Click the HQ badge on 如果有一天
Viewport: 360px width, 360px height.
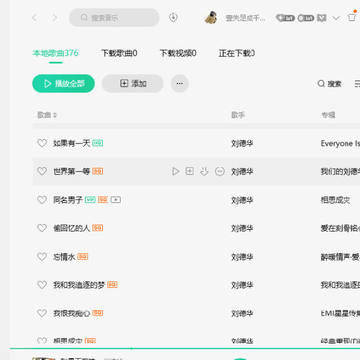98,143
